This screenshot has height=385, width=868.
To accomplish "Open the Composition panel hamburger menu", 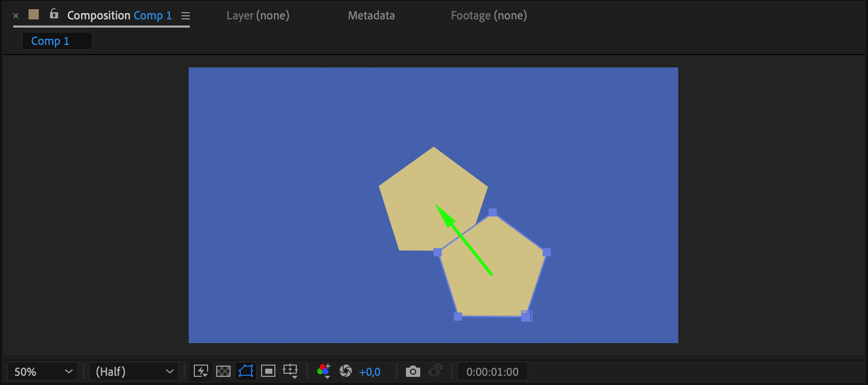I will click(x=186, y=16).
